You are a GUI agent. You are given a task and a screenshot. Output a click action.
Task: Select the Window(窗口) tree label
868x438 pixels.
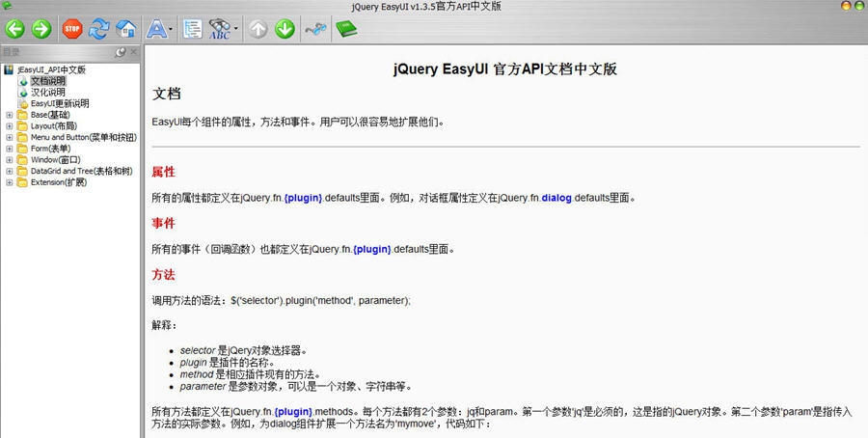55,160
